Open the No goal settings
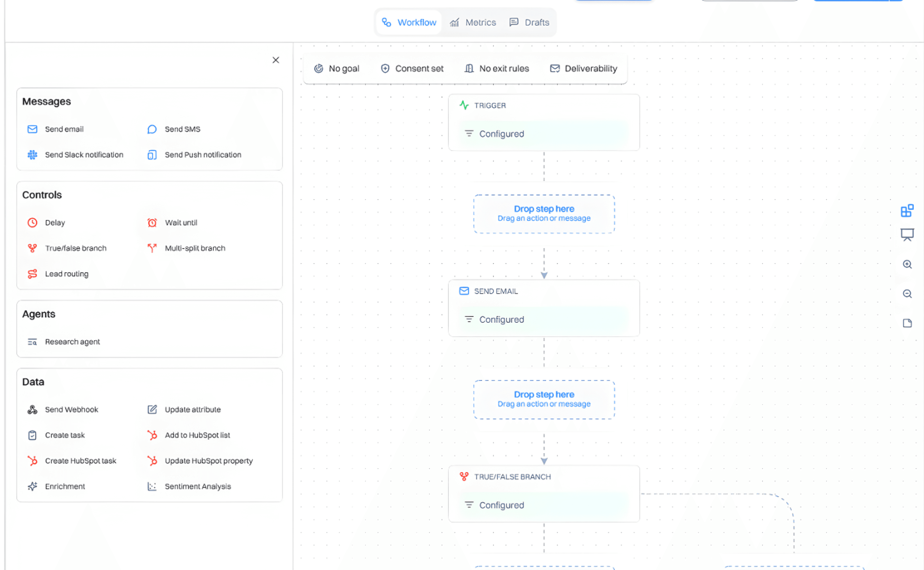Screen dimensions: 924x570 [x=337, y=68]
